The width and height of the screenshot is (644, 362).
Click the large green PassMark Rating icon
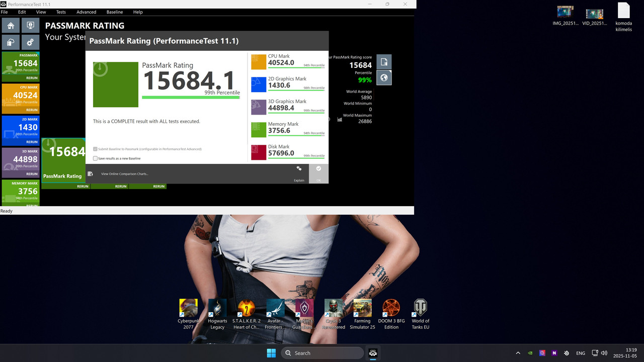pos(116,84)
